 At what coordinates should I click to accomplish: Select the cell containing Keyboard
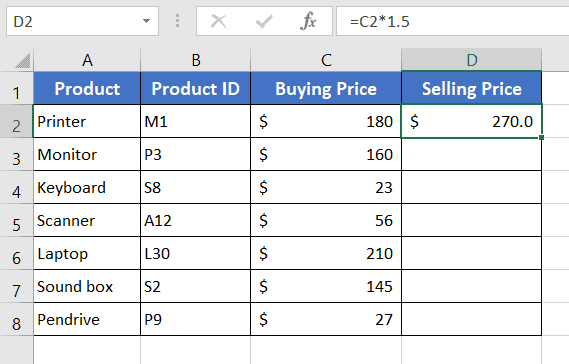point(87,187)
